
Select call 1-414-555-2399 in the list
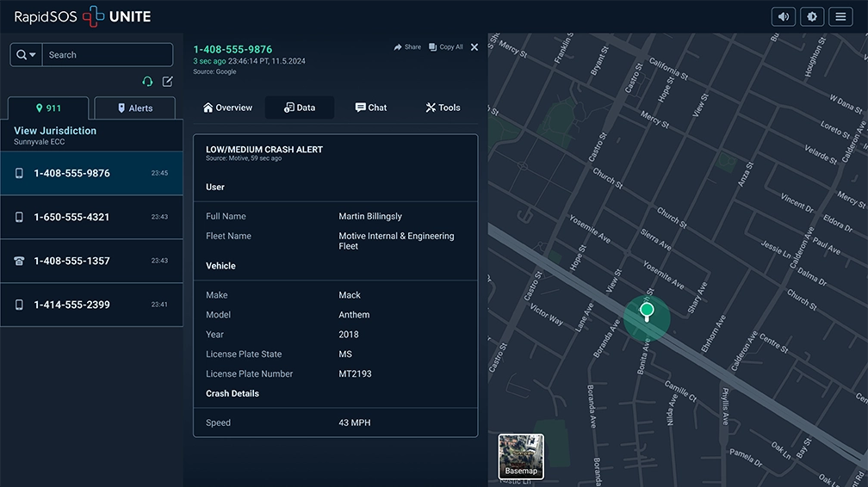click(91, 305)
